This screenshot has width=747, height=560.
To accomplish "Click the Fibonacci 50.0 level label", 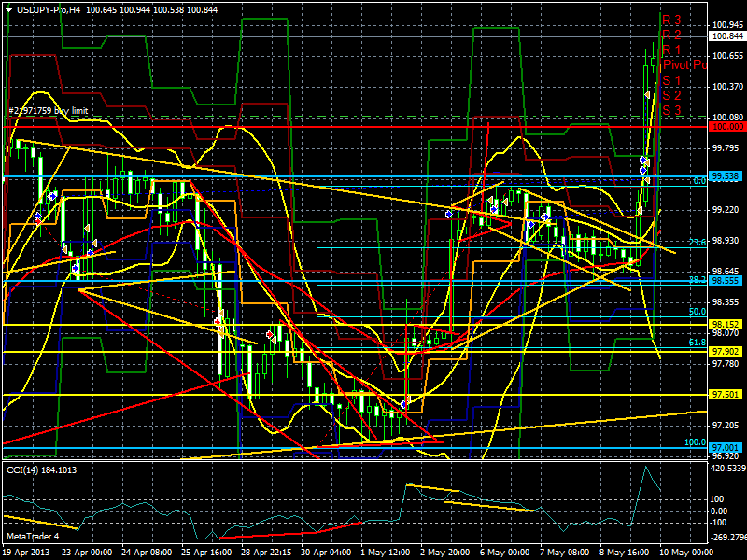I will pos(698,312).
